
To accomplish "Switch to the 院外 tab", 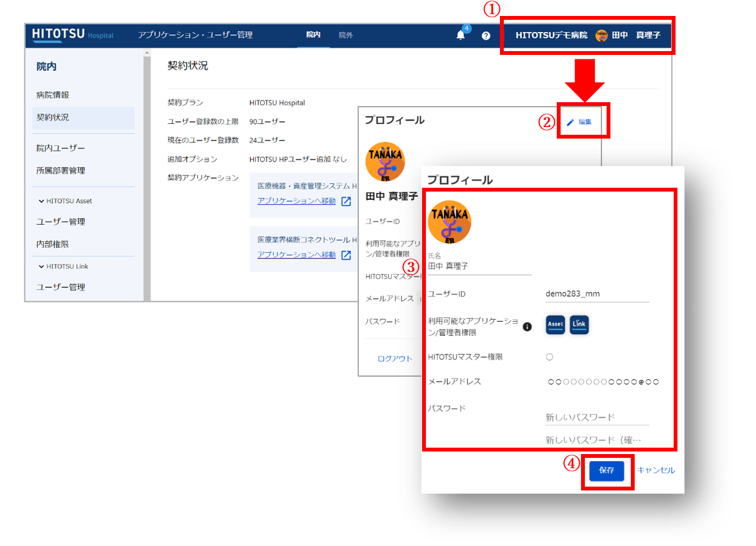I will tap(345, 35).
